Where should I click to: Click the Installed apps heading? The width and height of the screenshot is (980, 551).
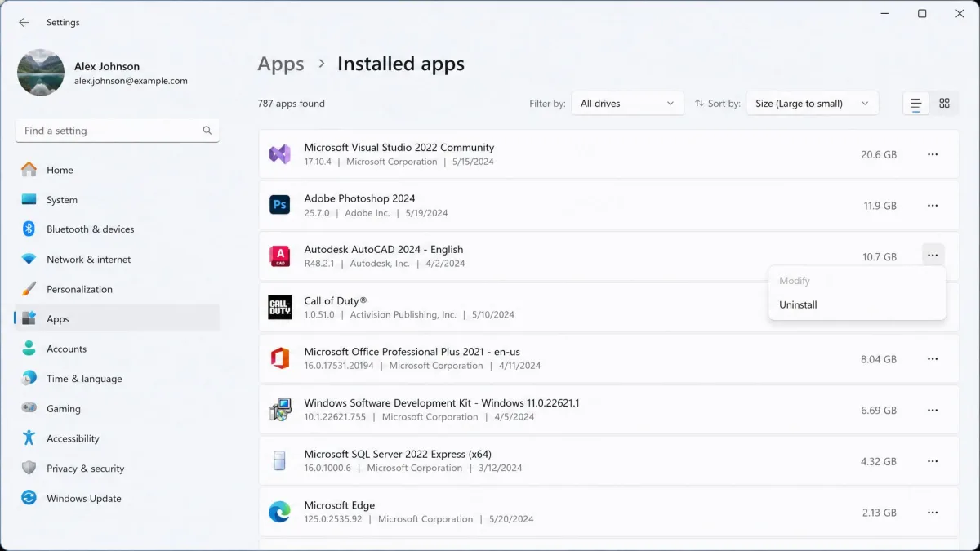point(401,64)
